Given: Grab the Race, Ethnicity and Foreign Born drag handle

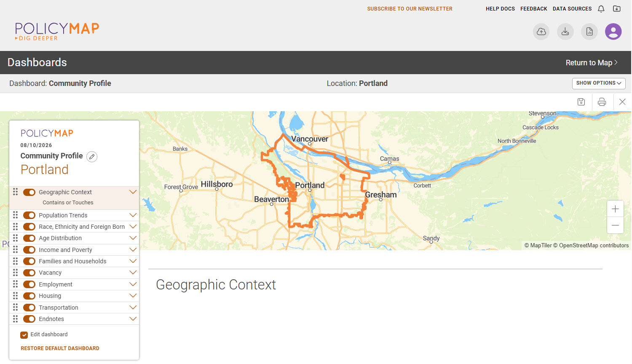Looking at the screenshot, I should tap(16, 227).
